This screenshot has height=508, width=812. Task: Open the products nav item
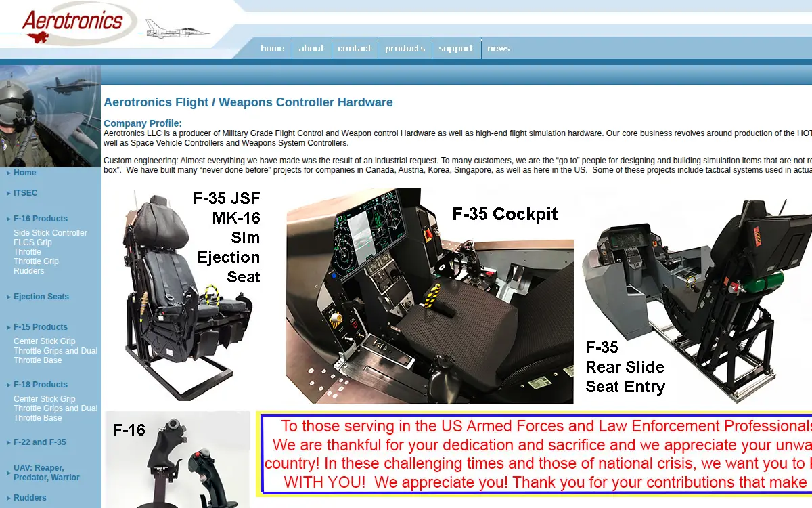point(405,48)
